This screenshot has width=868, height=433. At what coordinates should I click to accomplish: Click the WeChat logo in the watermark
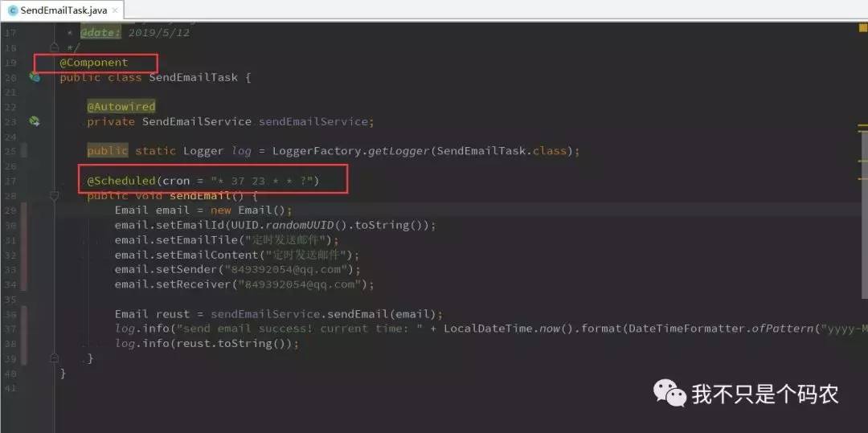tap(669, 392)
